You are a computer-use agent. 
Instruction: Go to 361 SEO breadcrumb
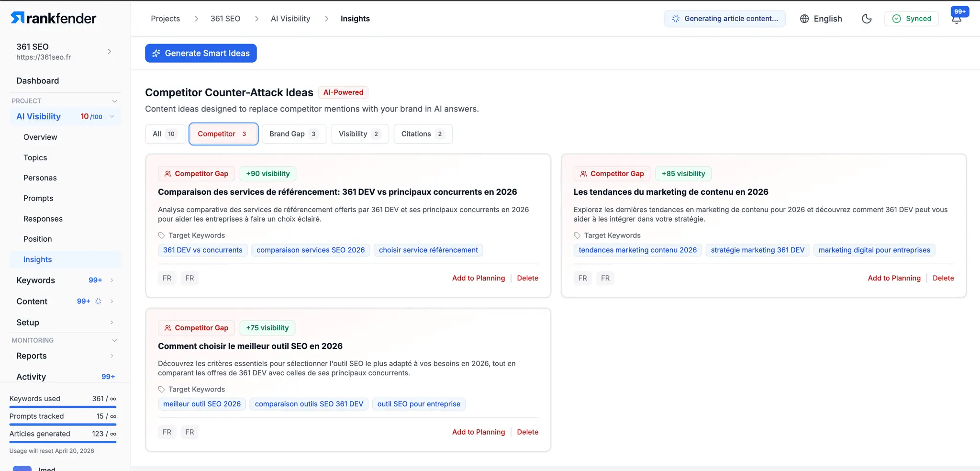click(225, 19)
